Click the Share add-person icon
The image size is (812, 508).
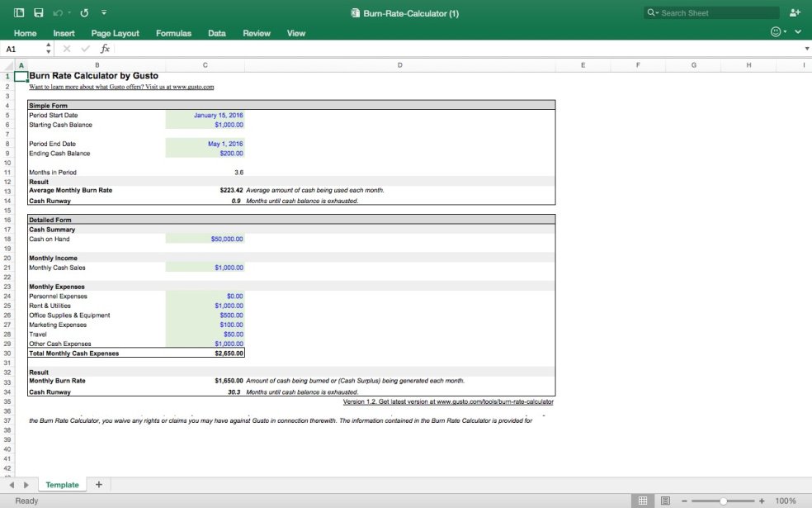795,13
